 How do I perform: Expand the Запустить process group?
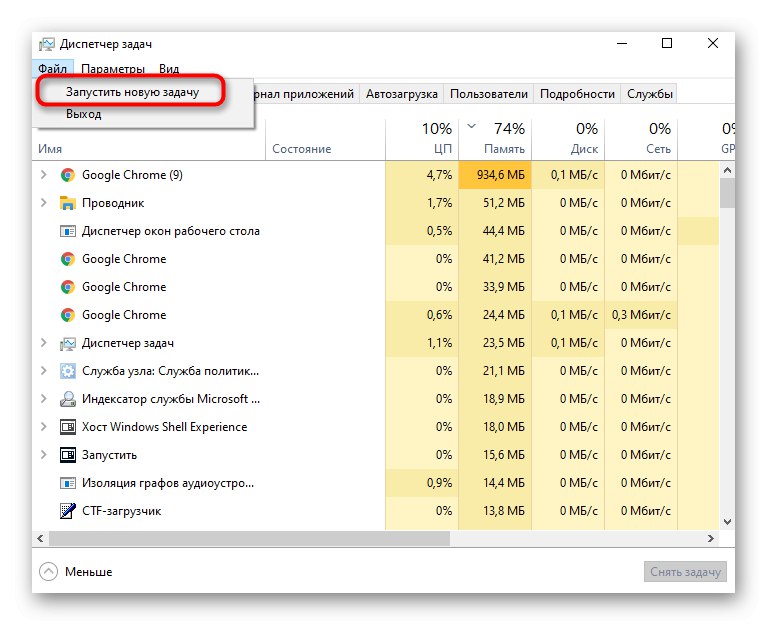[x=43, y=455]
